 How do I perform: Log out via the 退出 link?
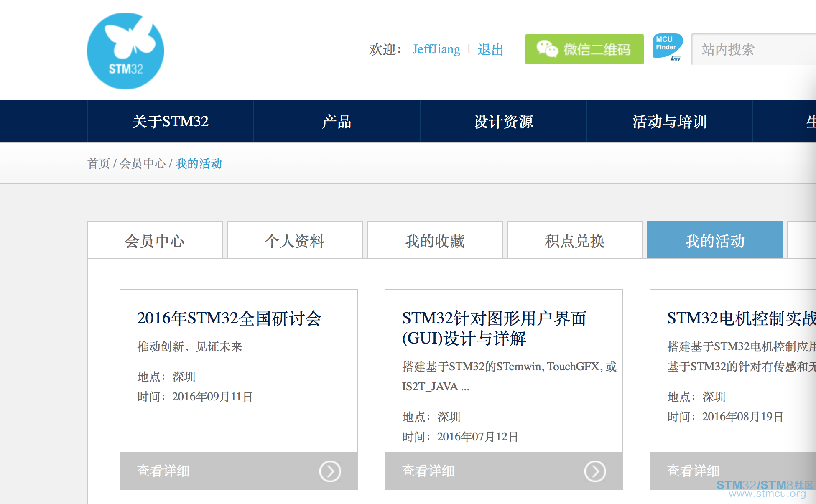(490, 49)
